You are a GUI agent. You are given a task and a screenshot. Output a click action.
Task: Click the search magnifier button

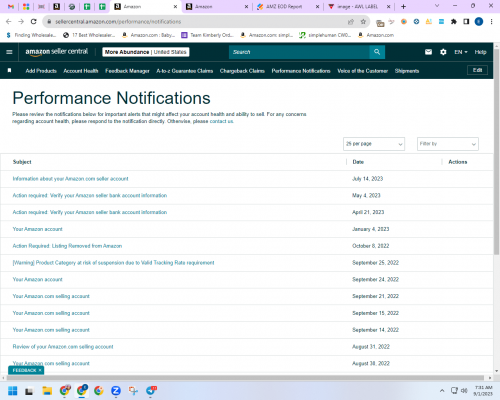click(377, 52)
